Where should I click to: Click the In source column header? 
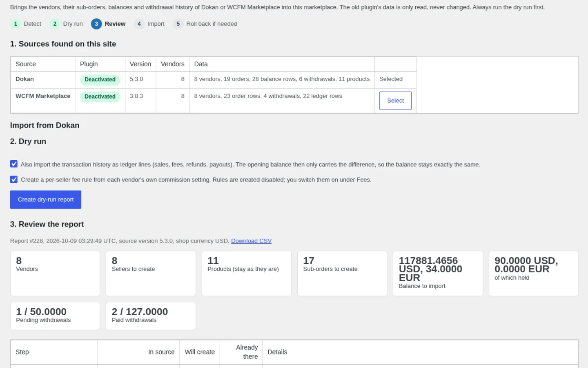tap(138, 352)
